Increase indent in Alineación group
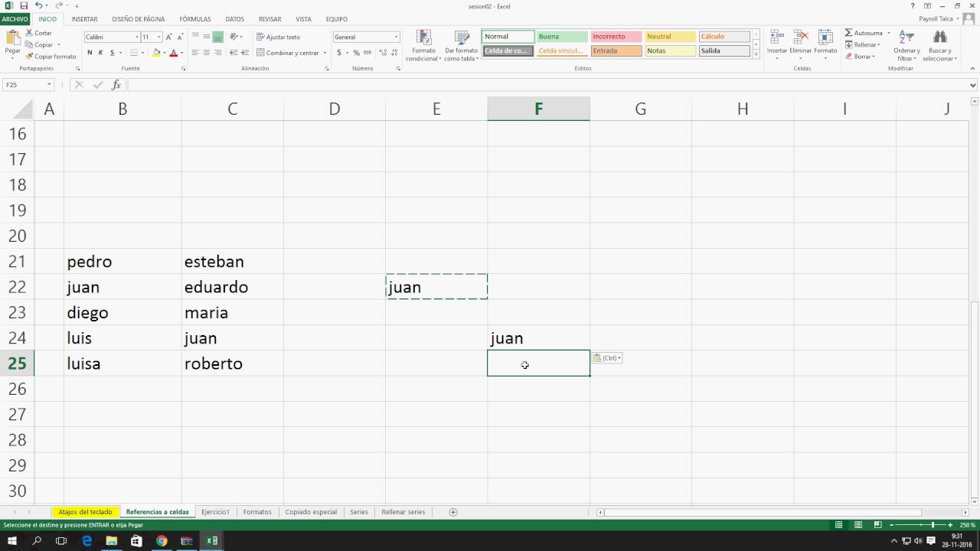Viewport: 980px width, 551px height. (x=245, y=53)
